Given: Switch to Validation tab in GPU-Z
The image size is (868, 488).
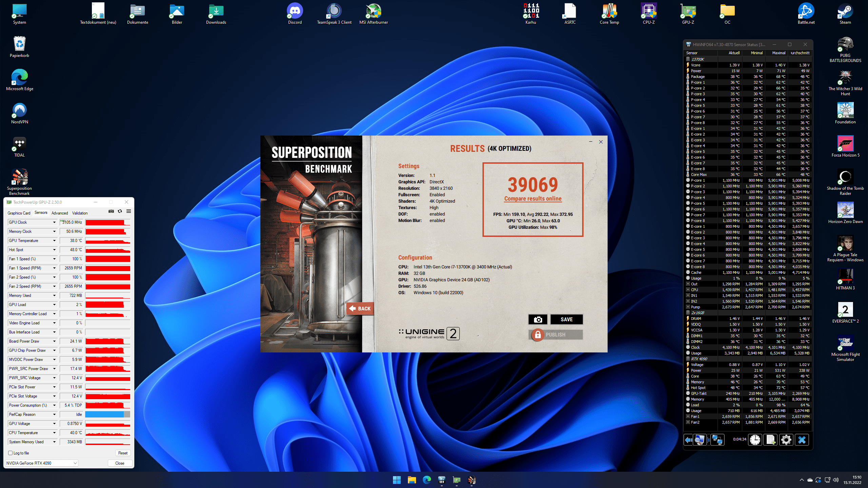Looking at the screenshot, I should (80, 213).
